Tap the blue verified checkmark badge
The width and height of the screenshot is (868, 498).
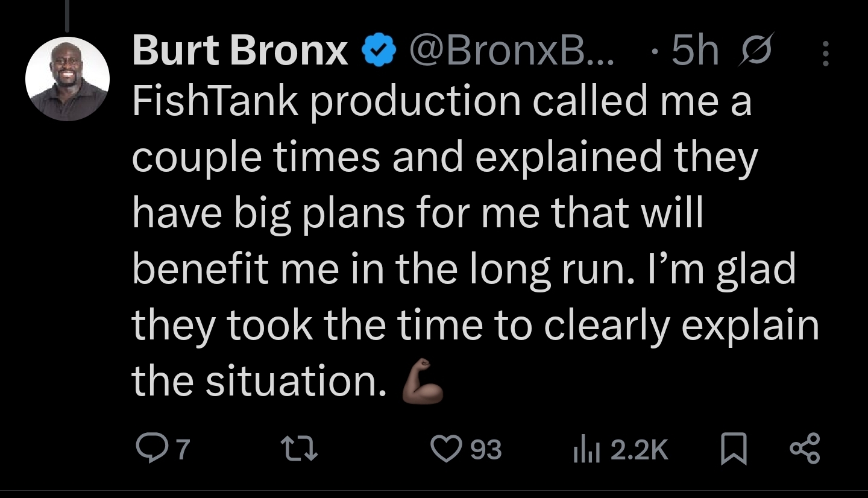tap(378, 52)
